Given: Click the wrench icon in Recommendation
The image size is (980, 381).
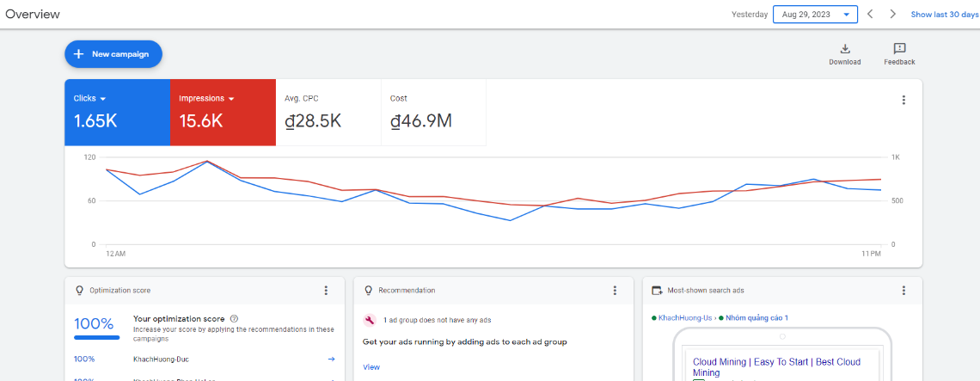Looking at the screenshot, I should click(x=370, y=320).
